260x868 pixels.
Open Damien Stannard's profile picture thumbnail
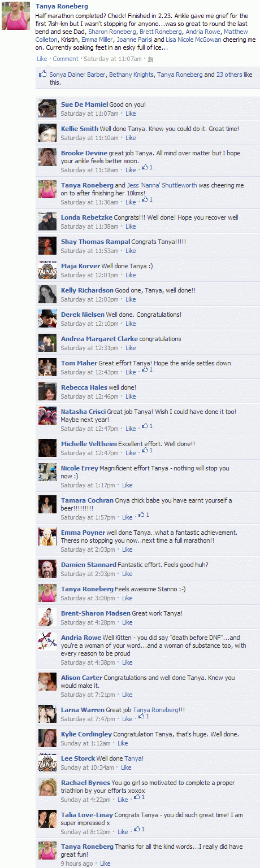click(x=47, y=569)
